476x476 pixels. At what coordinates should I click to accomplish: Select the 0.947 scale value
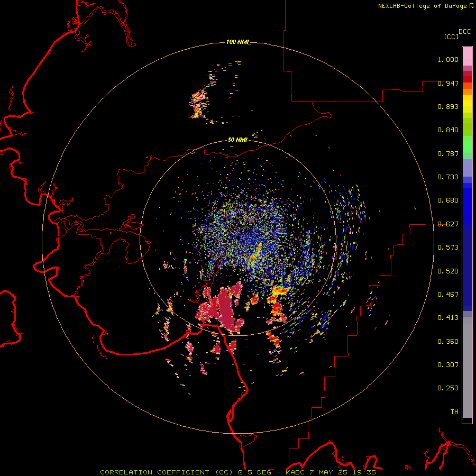(448, 83)
